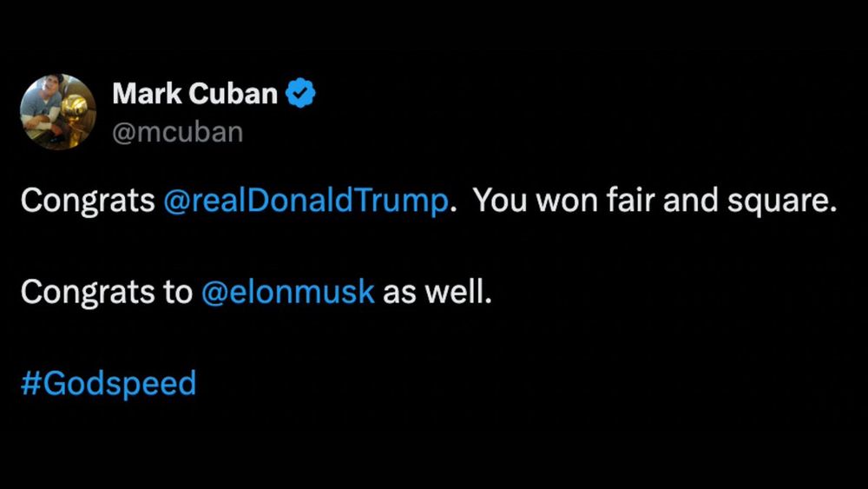Viewport: 868px width, 489px height.
Task: Select the #Godspeed hashtag
Action: (108, 383)
